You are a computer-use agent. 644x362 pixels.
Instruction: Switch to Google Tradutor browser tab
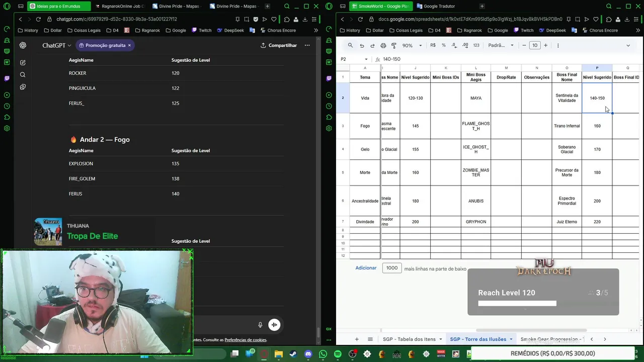click(x=439, y=6)
